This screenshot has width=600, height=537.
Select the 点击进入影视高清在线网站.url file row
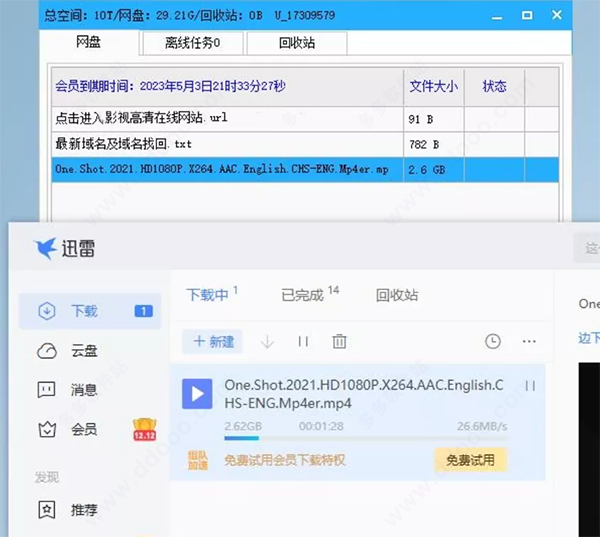(x=305, y=119)
